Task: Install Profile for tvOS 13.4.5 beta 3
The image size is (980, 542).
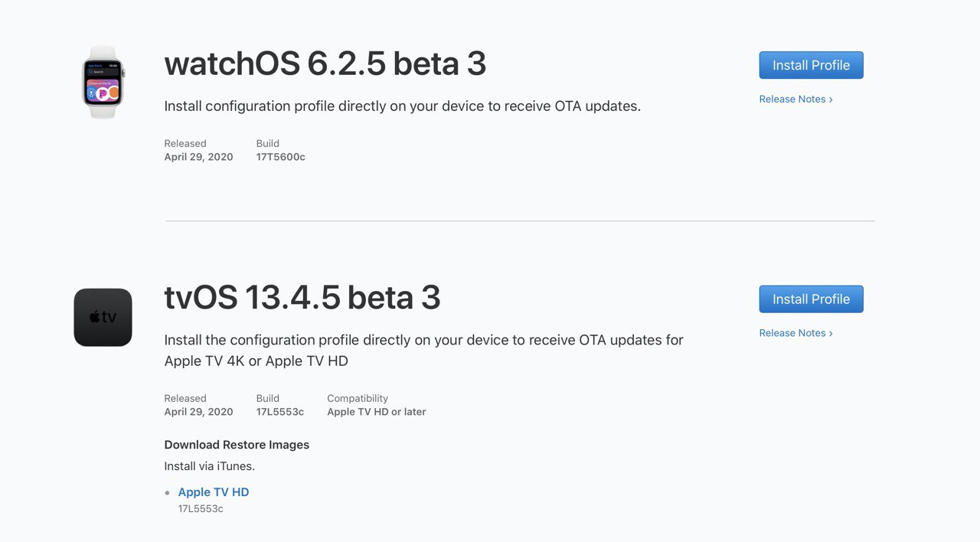Action: point(811,299)
